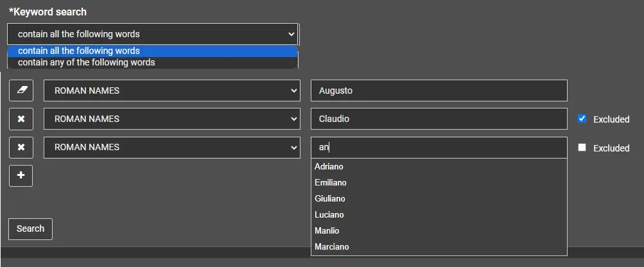This screenshot has height=267, width=644.
Task: Select Luciano autocomplete suggestion
Action: pyautogui.click(x=329, y=215)
